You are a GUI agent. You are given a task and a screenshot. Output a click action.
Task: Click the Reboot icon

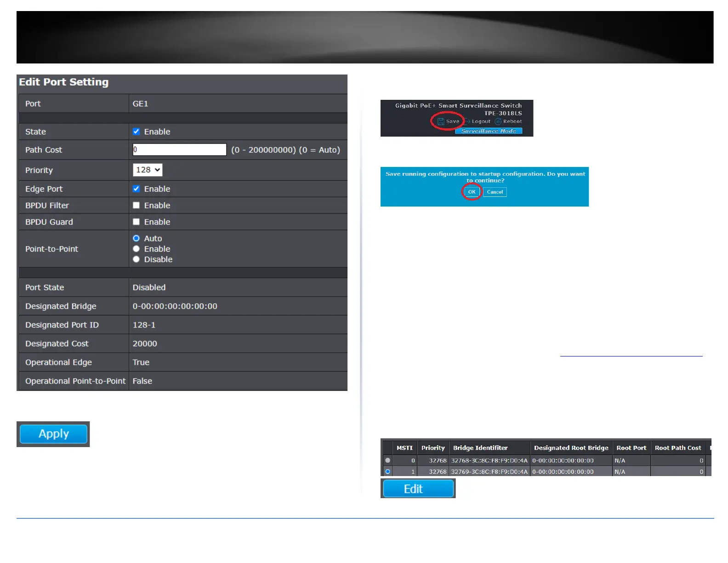click(498, 121)
